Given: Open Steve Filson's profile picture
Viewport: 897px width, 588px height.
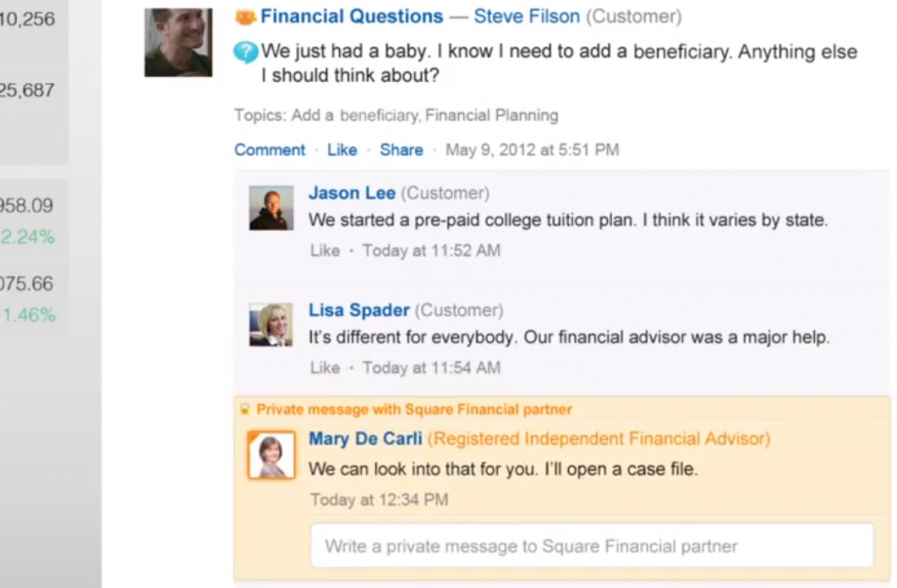Looking at the screenshot, I should point(178,43).
